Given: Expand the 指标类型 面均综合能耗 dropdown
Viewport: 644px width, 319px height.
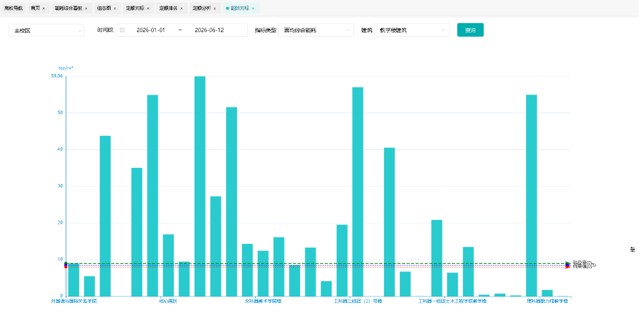Looking at the screenshot, I should [x=316, y=30].
